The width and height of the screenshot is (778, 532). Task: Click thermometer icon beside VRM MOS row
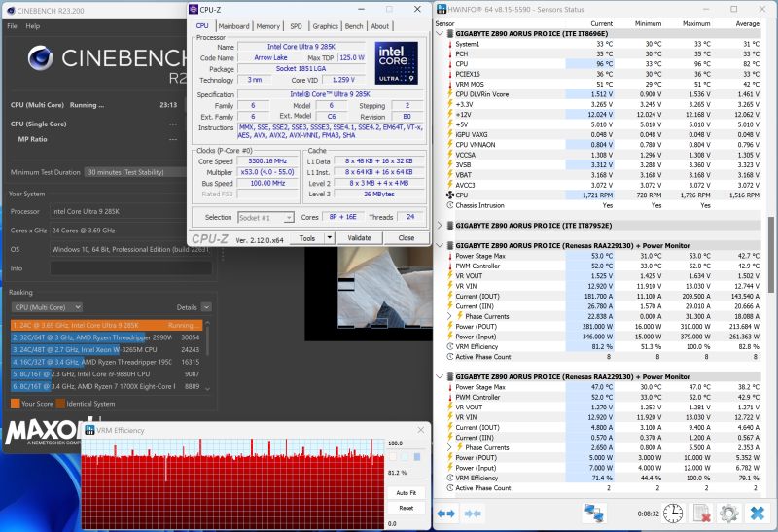450,84
